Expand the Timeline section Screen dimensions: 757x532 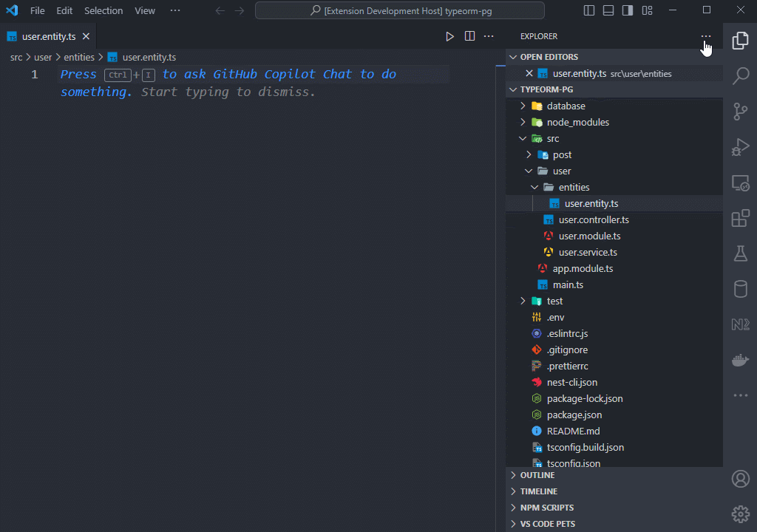(x=614, y=491)
